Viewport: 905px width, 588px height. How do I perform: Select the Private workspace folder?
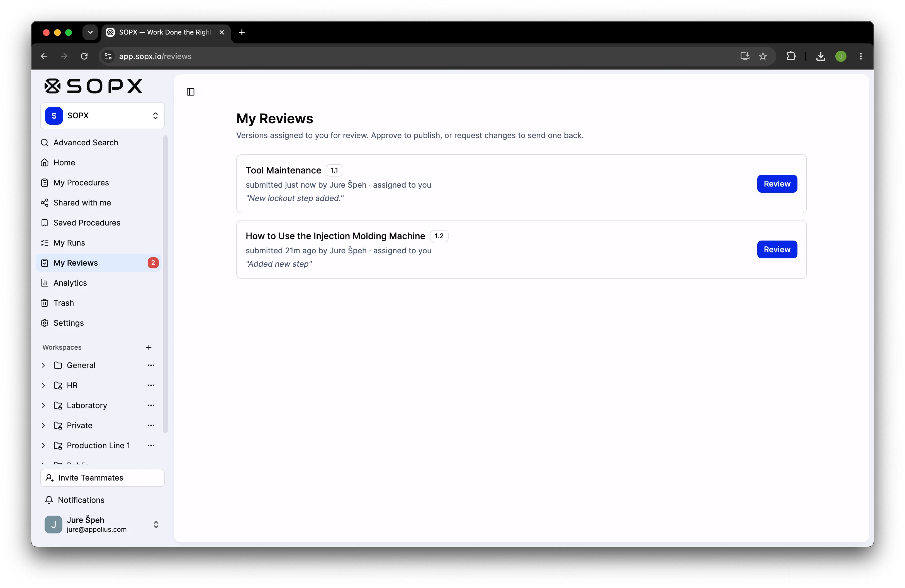tap(73, 426)
